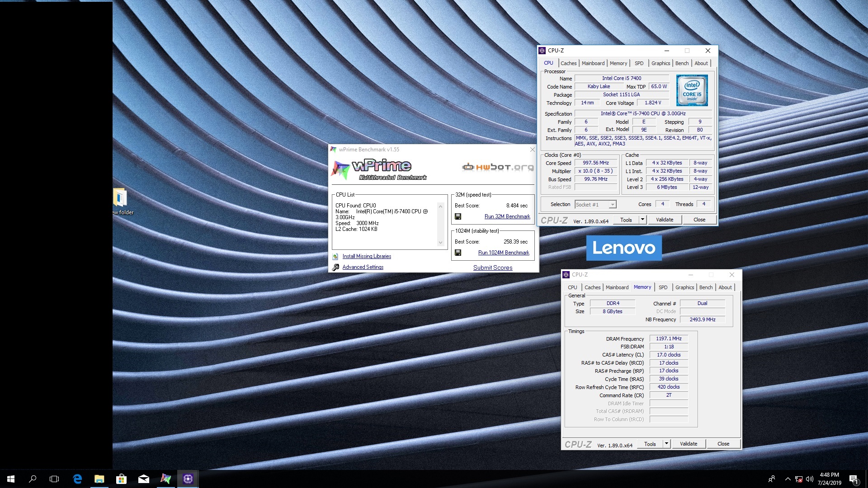Launch Microsoft Edge from the taskbar

pyautogui.click(x=77, y=479)
